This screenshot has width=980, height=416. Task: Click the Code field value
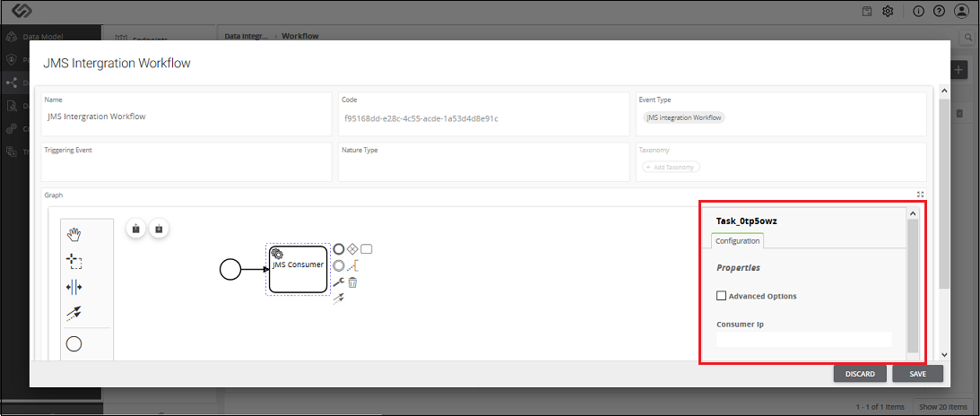point(421,117)
